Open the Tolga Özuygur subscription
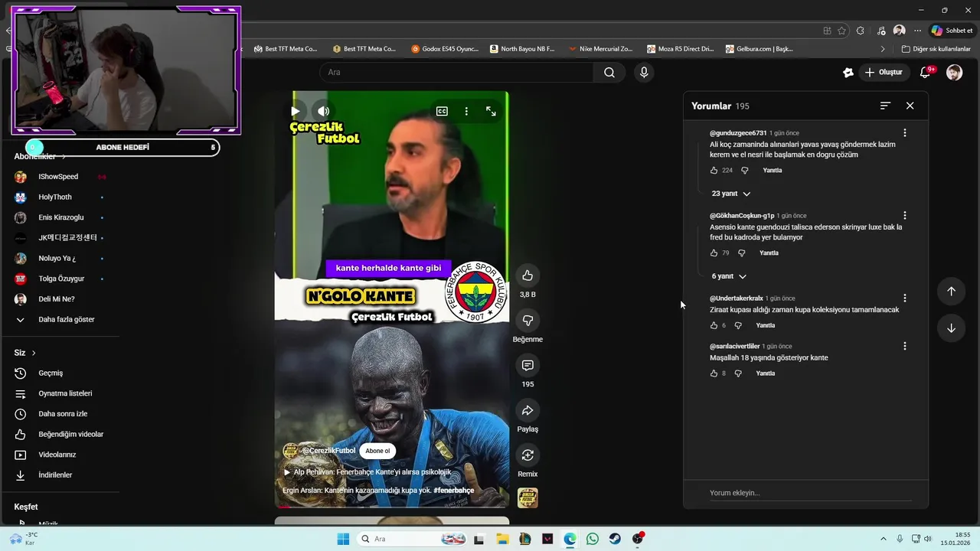Image resolution: width=980 pixels, height=551 pixels. [x=60, y=279]
